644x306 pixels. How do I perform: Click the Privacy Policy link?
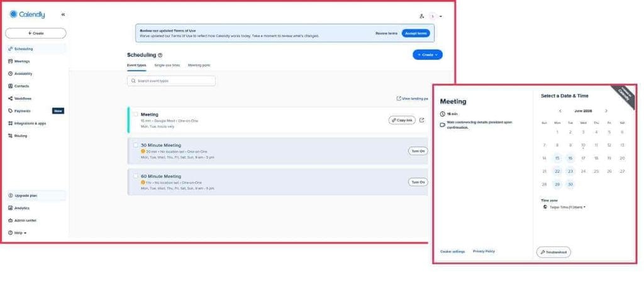pos(484,251)
